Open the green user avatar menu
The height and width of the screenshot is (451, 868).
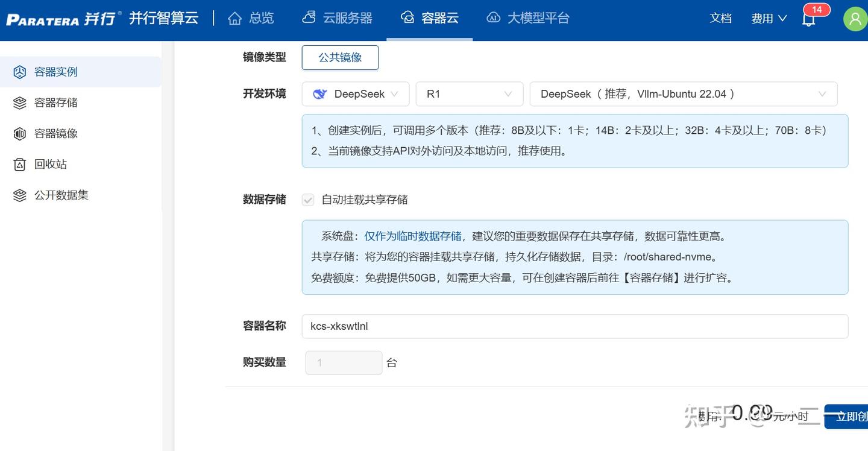tap(855, 19)
